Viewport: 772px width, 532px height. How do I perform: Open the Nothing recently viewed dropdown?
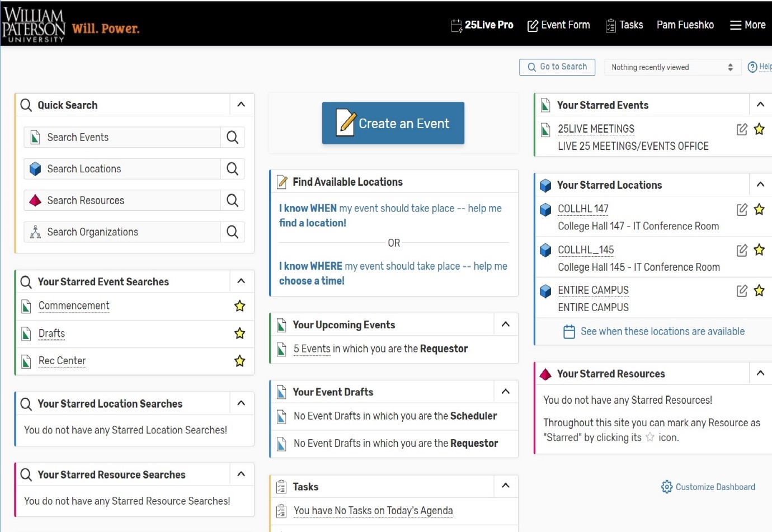click(673, 67)
